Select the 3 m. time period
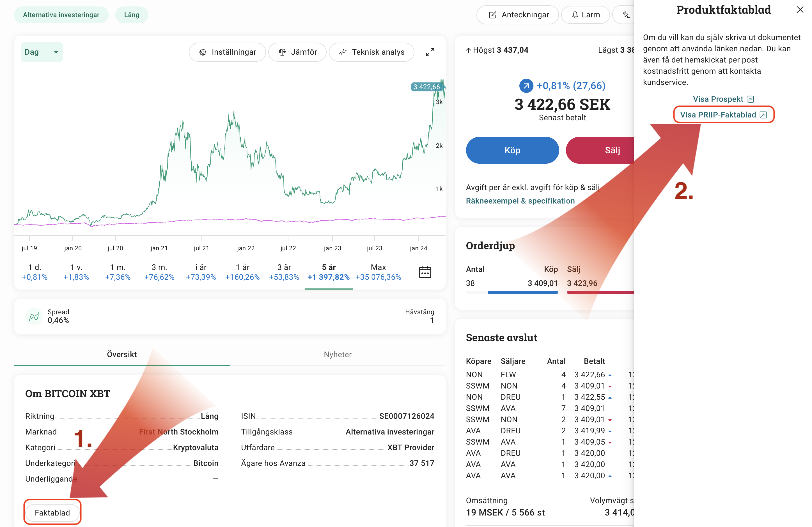The image size is (812, 527). (x=159, y=272)
